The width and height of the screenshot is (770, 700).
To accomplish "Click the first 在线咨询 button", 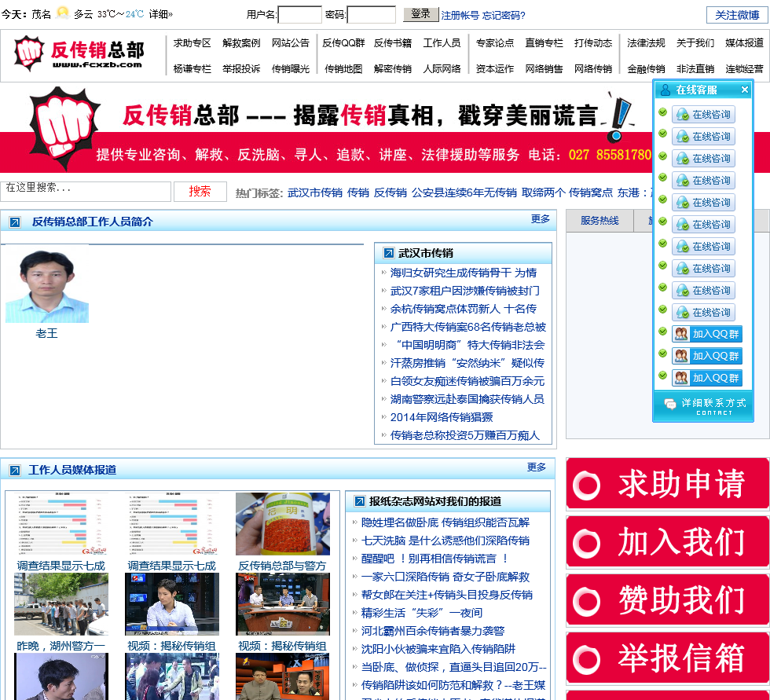I will (x=703, y=115).
